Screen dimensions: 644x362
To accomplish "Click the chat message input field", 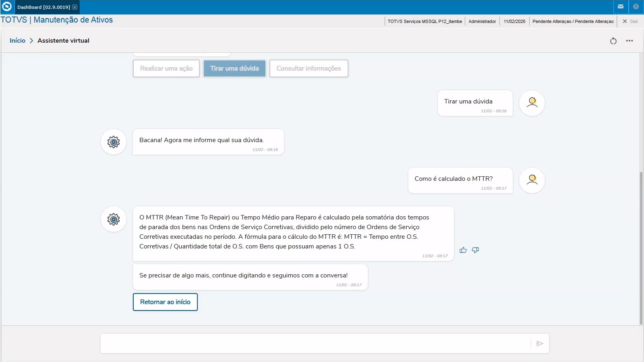I will (314, 343).
